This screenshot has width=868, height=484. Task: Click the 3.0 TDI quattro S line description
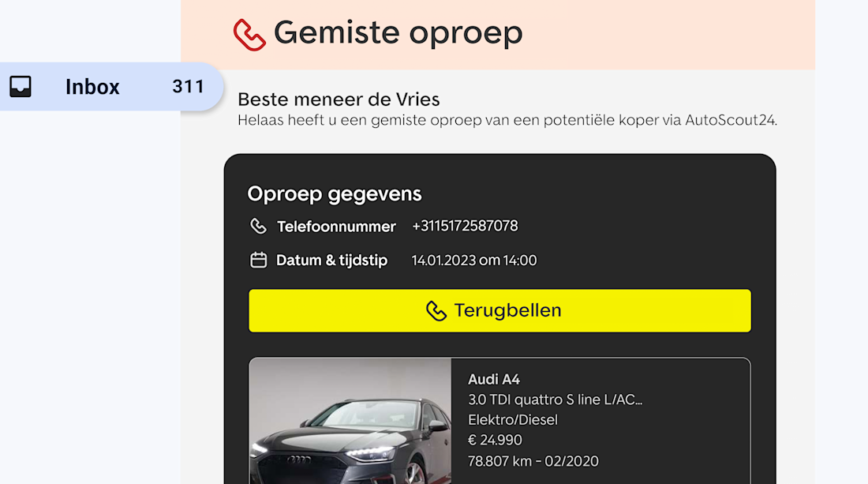(x=555, y=400)
